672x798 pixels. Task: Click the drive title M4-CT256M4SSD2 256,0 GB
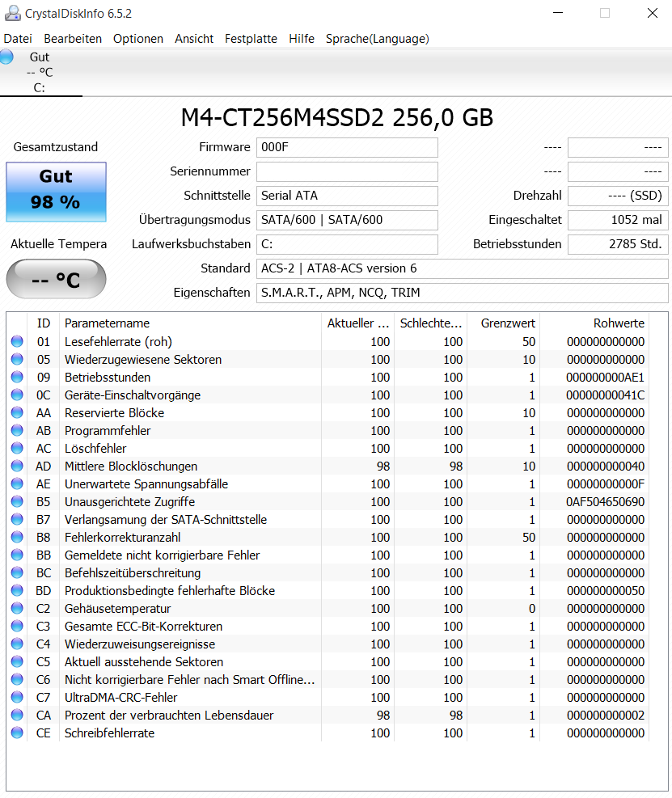coord(337,118)
